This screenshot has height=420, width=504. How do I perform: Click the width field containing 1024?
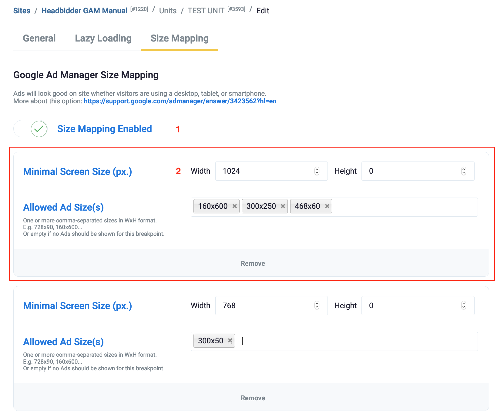coord(264,171)
